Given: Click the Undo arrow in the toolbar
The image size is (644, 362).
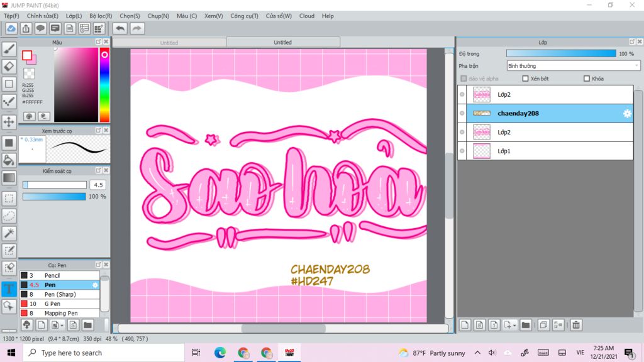Looking at the screenshot, I should pyautogui.click(x=120, y=28).
